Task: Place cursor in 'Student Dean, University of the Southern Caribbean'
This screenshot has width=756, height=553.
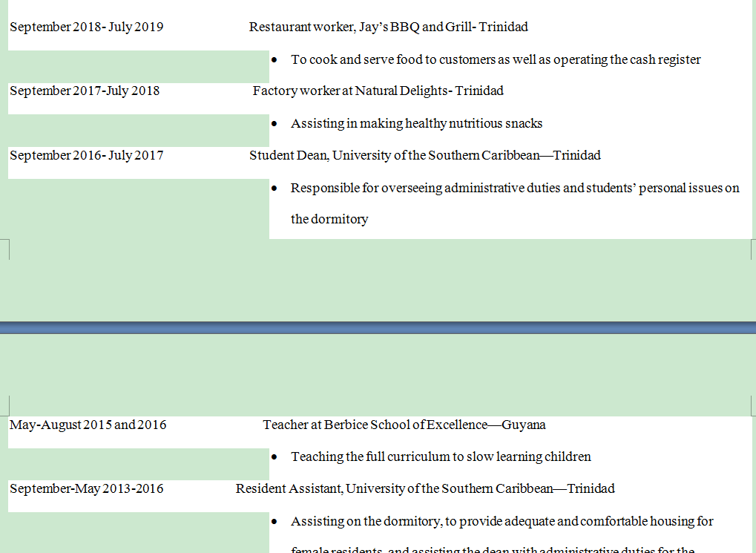Action: click(424, 156)
